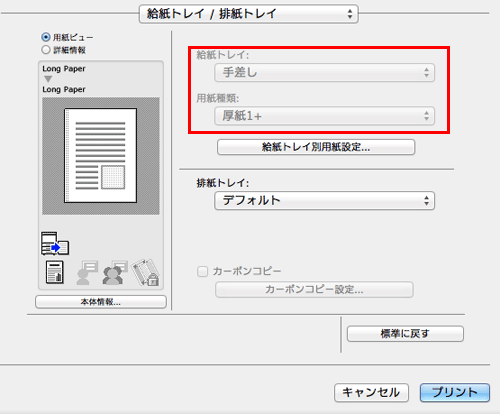The height and width of the screenshot is (414, 500).
Task: Click the gray triangle between Long Paper labels
Action: click(x=48, y=79)
